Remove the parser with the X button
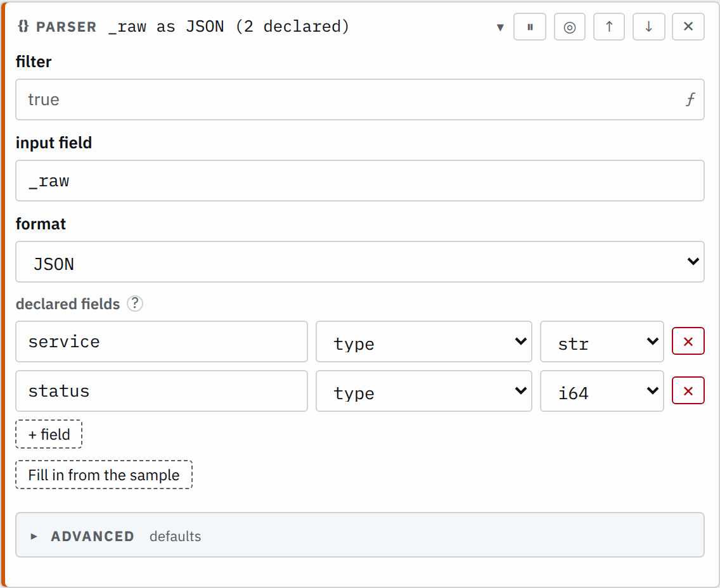The height and width of the screenshot is (588, 720). click(688, 27)
